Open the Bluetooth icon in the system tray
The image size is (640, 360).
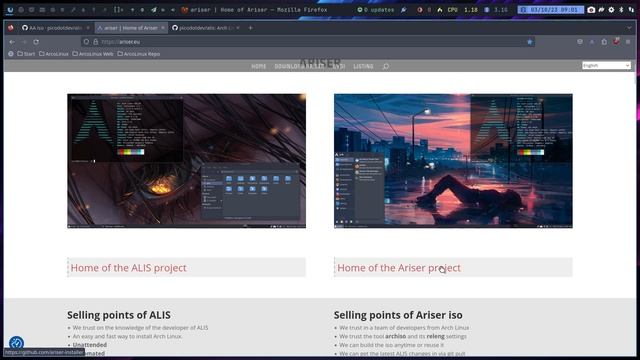click(621, 9)
